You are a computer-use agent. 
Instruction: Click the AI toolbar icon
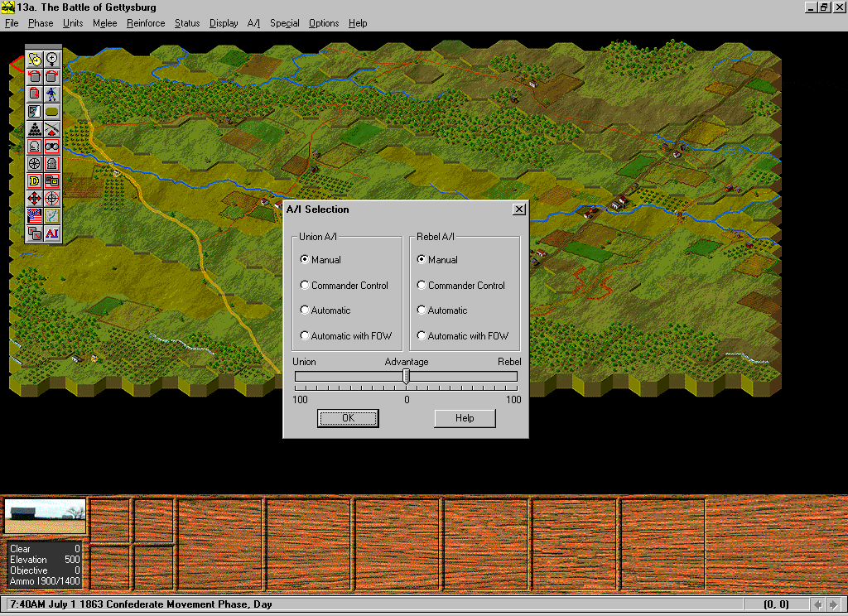[52, 233]
